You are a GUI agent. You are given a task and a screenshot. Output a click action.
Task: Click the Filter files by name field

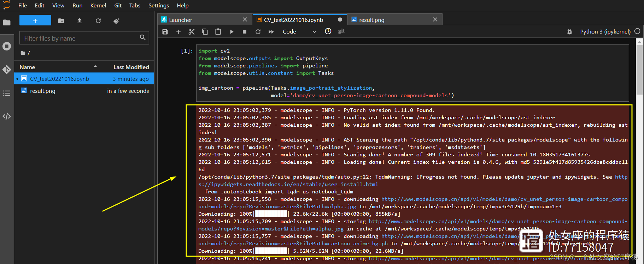coord(84,38)
